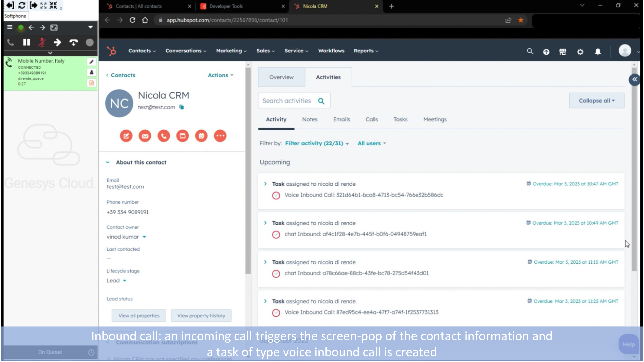Click the softphone hold (pause) button
The width and height of the screenshot is (644, 362).
tap(27, 42)
